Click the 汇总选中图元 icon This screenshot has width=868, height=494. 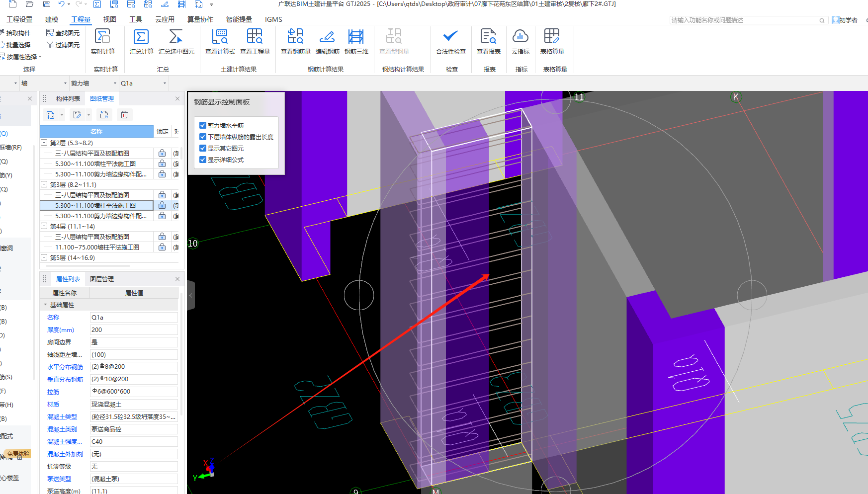(x=176, y=41)
